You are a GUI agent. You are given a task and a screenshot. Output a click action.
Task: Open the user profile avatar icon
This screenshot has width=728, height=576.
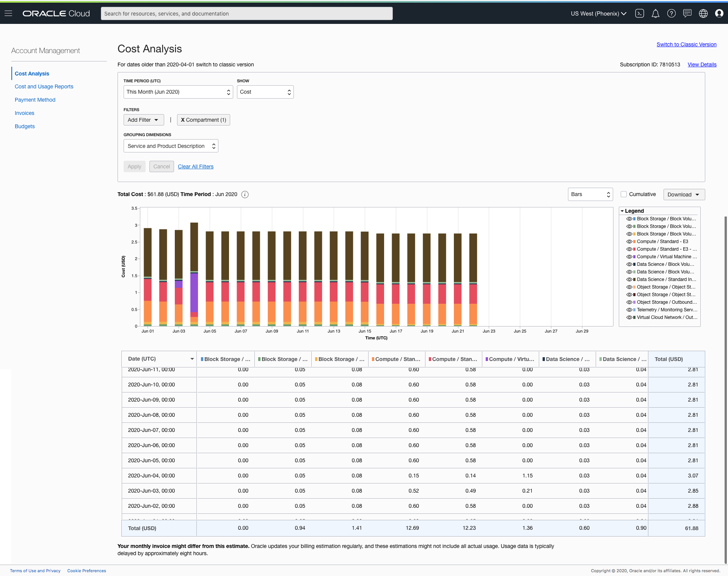[719, 13]
